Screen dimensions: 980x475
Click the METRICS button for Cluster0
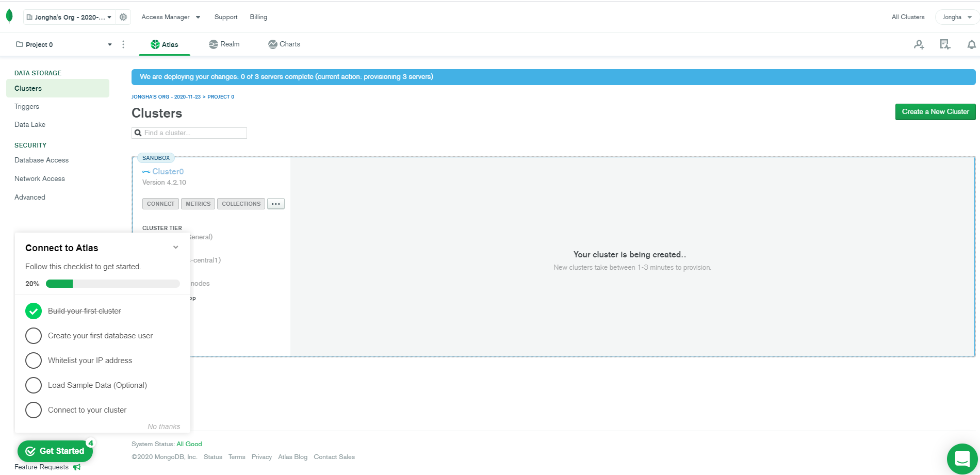[x=198, y=204]
